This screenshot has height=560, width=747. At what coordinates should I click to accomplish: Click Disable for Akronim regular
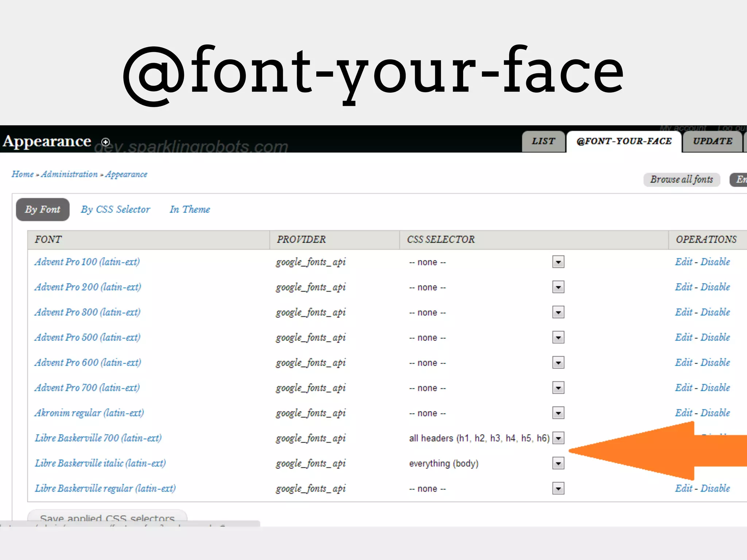(x=715, y=413)
